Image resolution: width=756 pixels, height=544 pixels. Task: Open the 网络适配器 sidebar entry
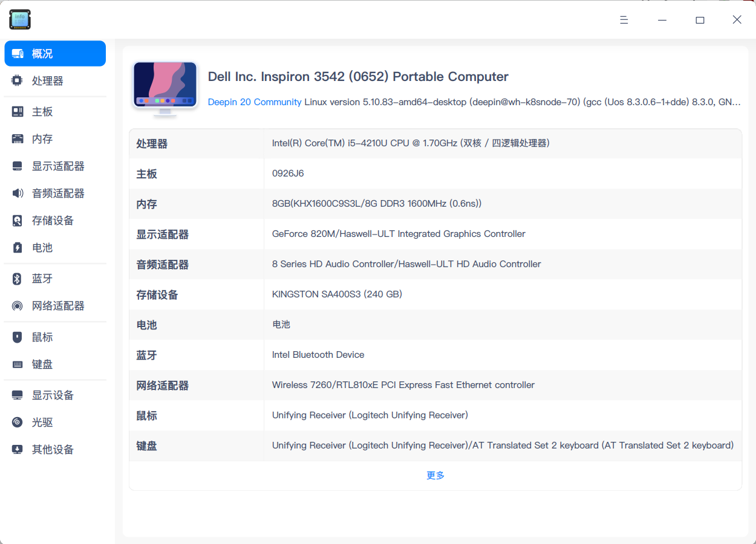point(55,306)
